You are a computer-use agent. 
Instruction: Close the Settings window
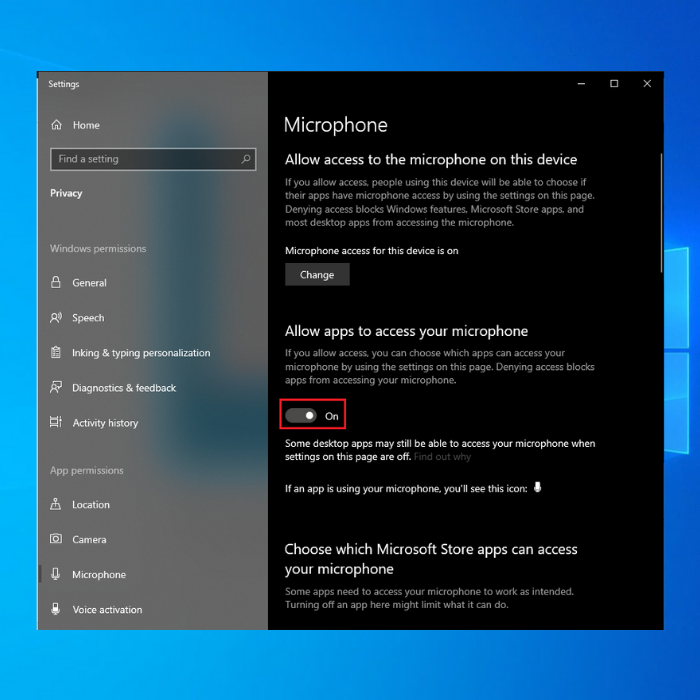click(x=647, y=83)
